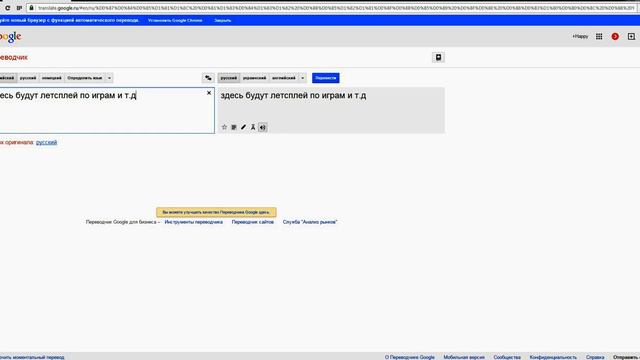Click the blue Перевести button

click(x=326, y=78)
